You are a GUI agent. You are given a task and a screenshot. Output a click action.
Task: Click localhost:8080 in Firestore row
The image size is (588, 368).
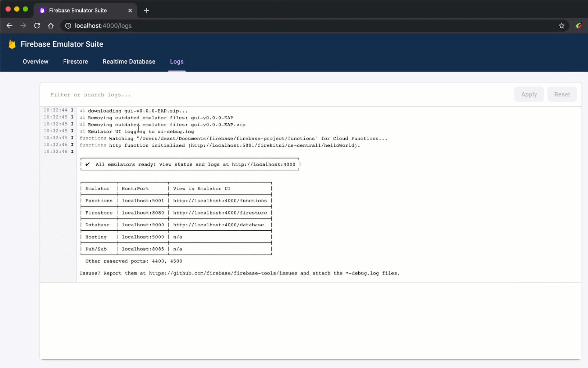(143, 213)
